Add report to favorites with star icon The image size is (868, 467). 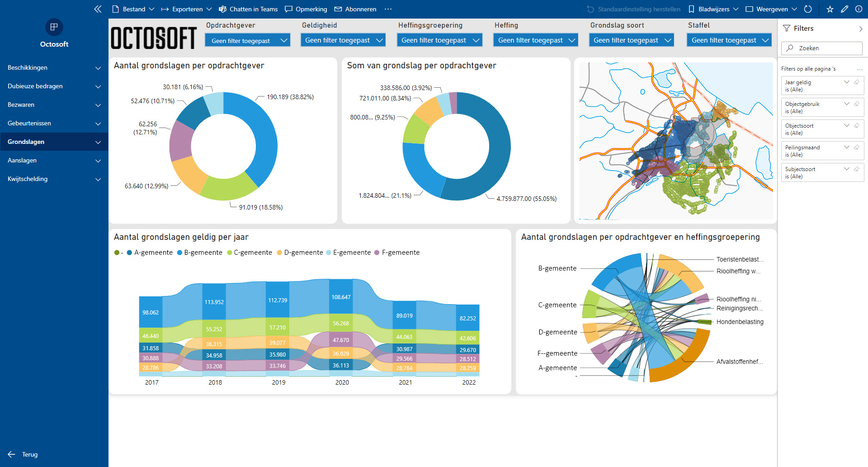(830, 9)
